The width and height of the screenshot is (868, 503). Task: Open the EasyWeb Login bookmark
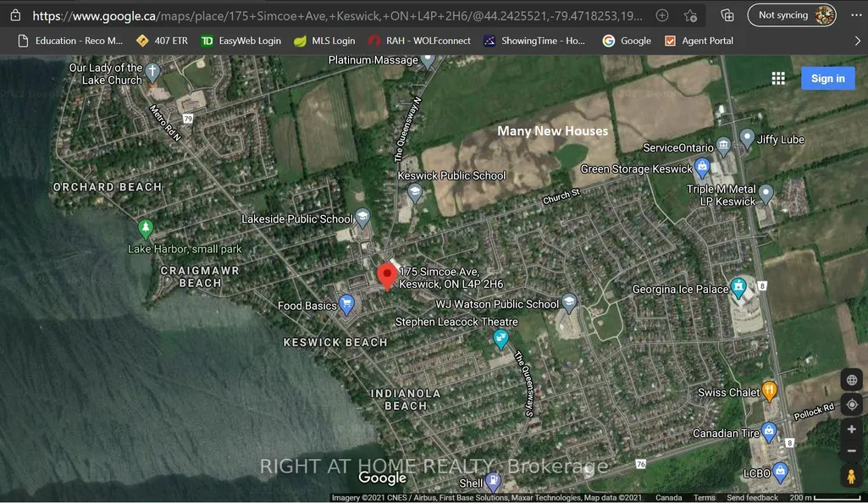[x=240, y=41]
